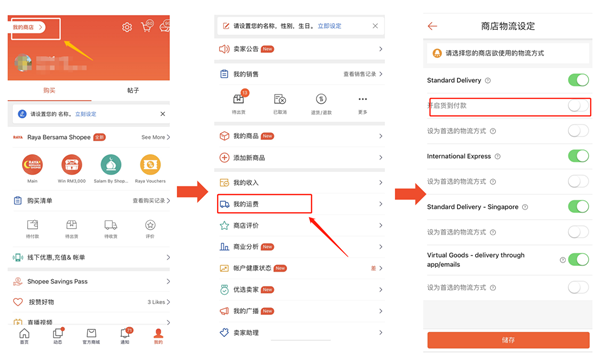
Task: Open 按赞好物 liked items row
Action: [91, 302]
